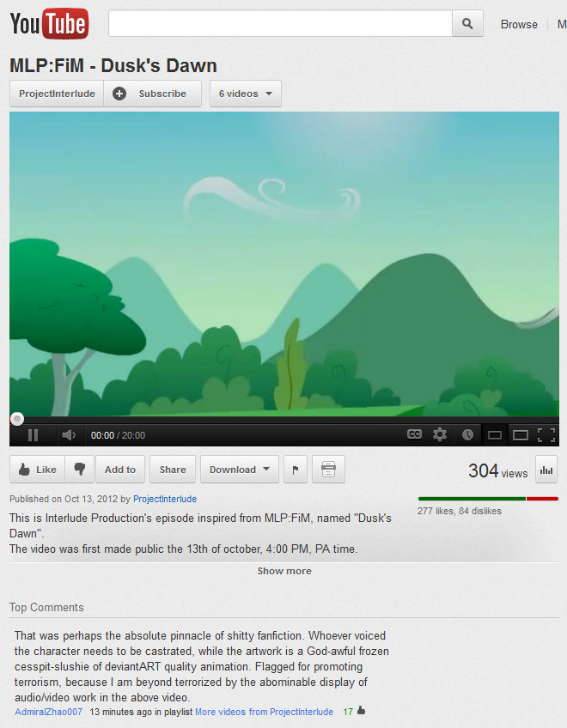Click the Top Comments heading

coord(46,607)
